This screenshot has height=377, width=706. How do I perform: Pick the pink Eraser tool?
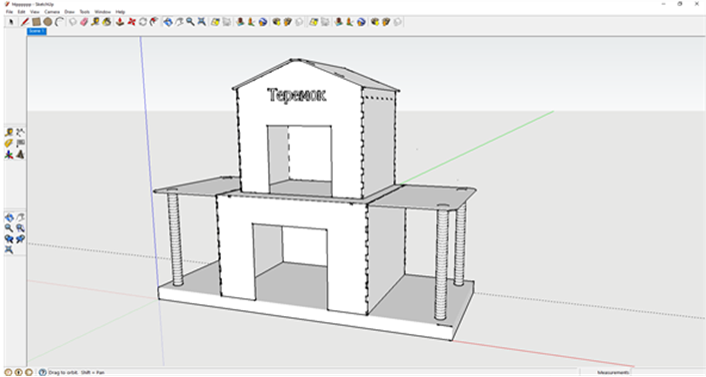click(84, 22)
